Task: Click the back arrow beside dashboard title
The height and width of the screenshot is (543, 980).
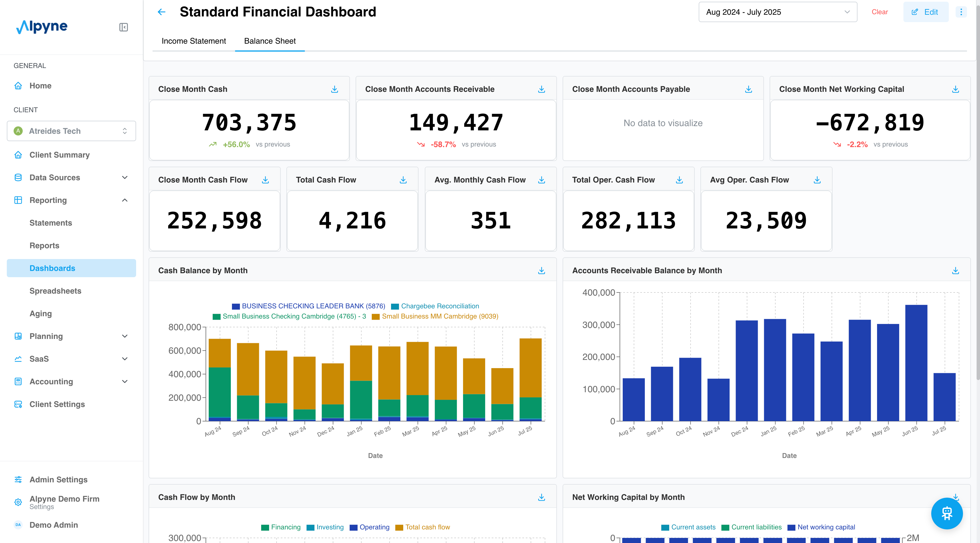Action: click(162, 12)
